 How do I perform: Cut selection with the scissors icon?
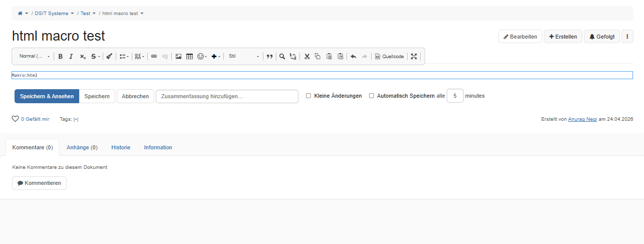tap(307, 57)
